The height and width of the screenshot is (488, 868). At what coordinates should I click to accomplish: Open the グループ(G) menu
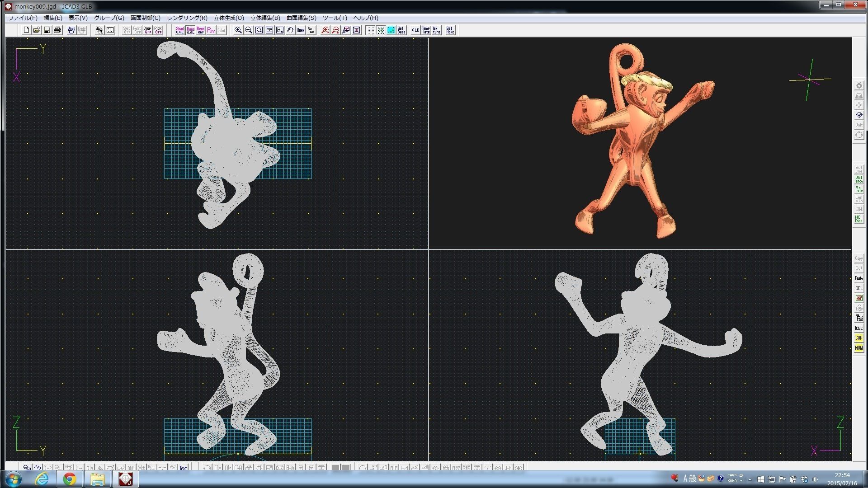(109, 18)
